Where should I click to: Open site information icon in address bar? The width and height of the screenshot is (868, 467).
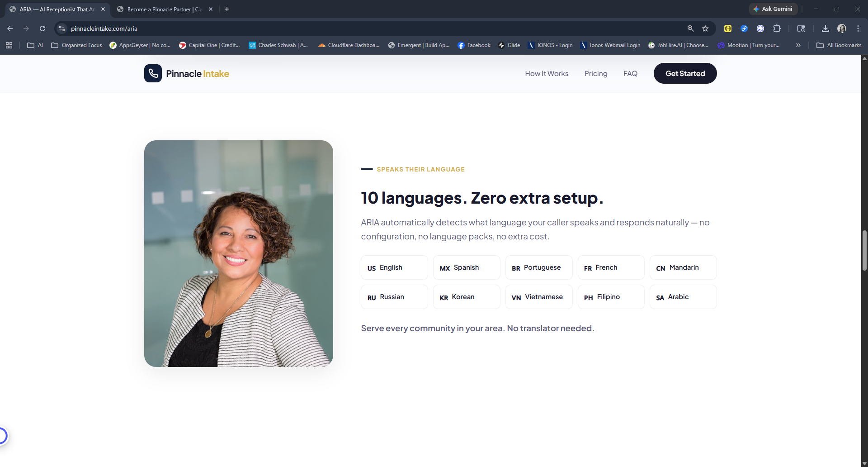click(62, 29)
